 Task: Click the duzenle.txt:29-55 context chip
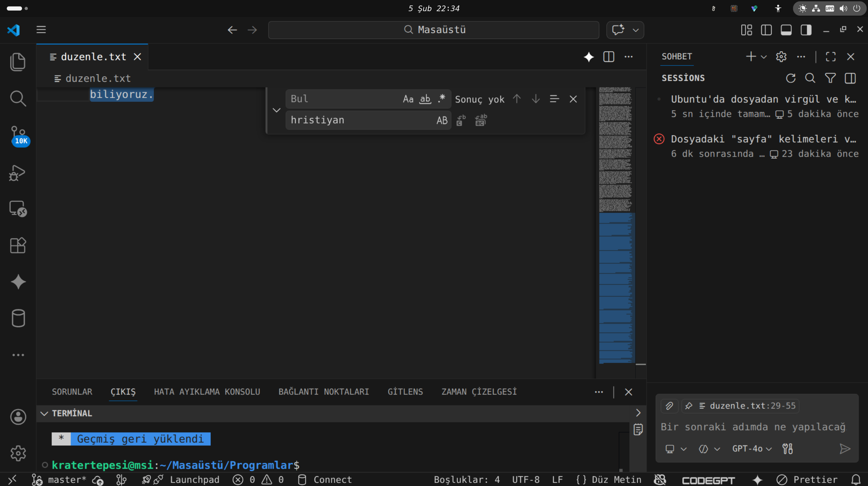741,406
